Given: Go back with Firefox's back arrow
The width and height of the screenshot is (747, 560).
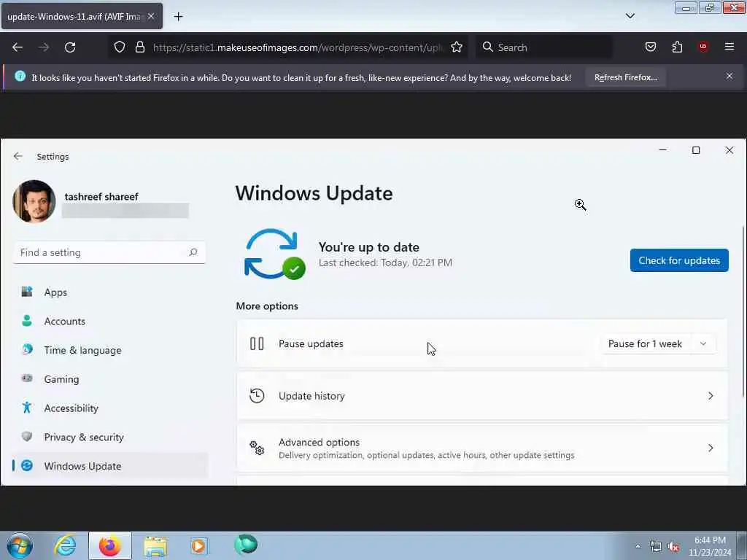Looking at the screenshot, I should point(18,47).
